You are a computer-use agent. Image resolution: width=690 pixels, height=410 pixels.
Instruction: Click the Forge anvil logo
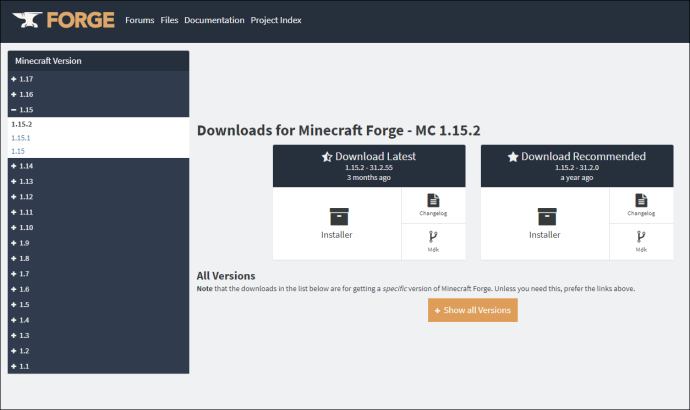point(27,20)
